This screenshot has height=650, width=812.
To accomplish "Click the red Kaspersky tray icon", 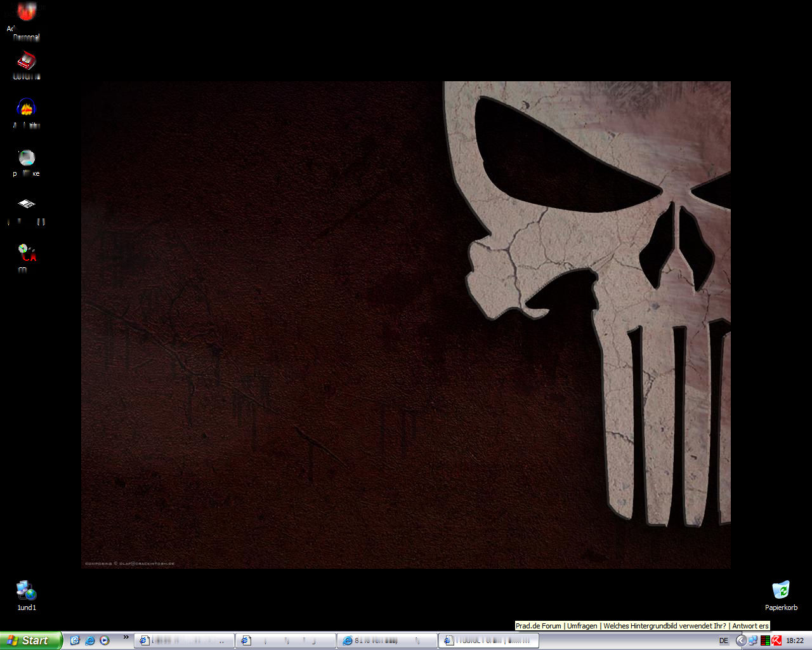I will click(776, 640).
